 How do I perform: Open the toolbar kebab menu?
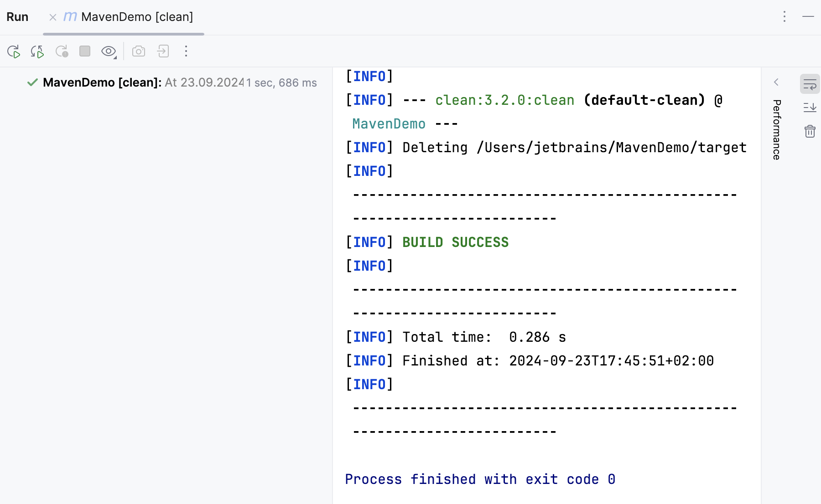pos(186,51)
